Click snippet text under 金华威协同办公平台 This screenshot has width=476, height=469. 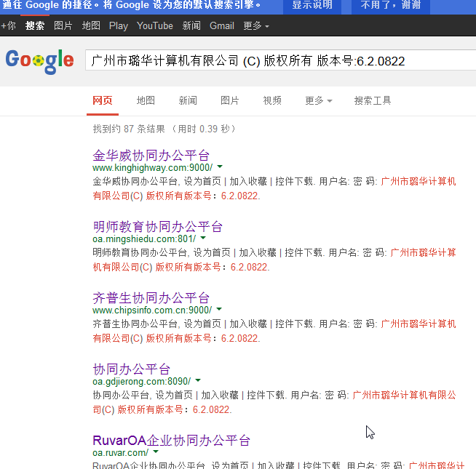[x=274, y=188]
